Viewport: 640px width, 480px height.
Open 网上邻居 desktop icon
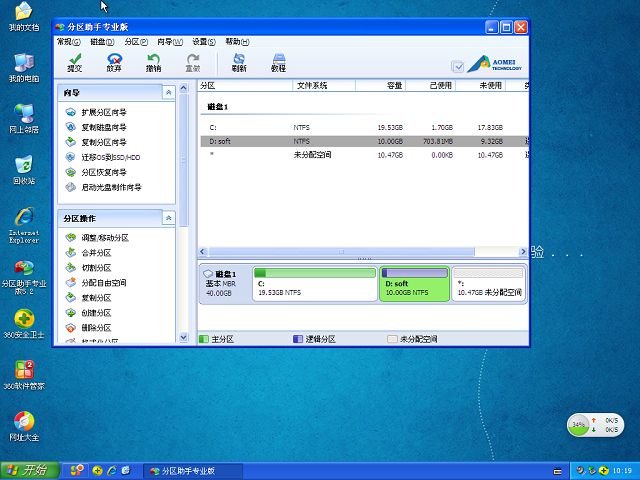(24, 119)
